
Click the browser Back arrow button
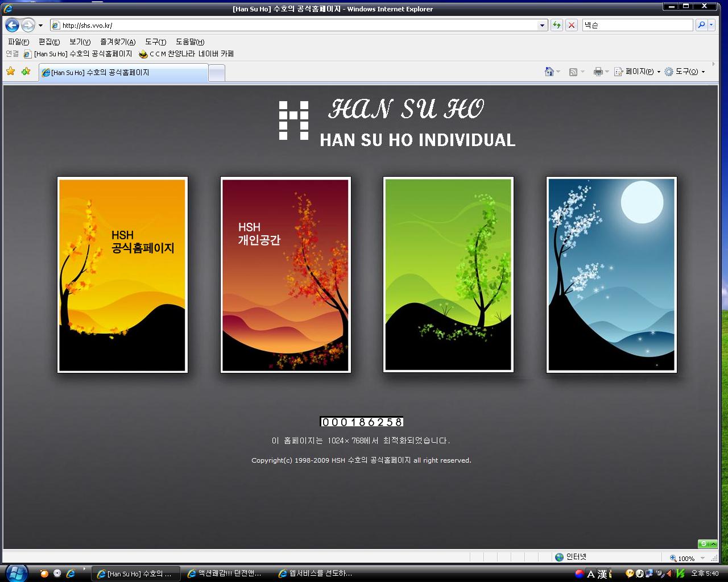(13, 25)
